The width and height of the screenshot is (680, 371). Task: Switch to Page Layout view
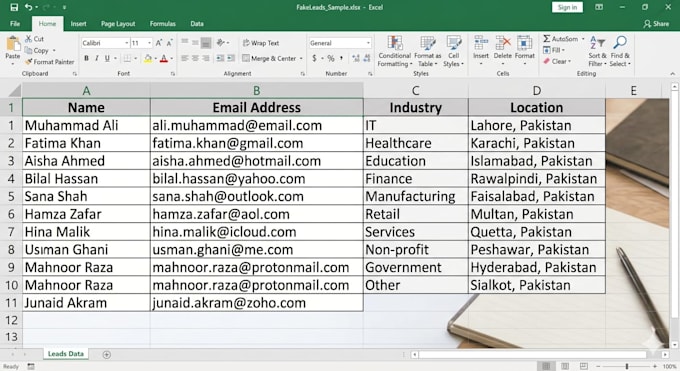coord(565,367)
